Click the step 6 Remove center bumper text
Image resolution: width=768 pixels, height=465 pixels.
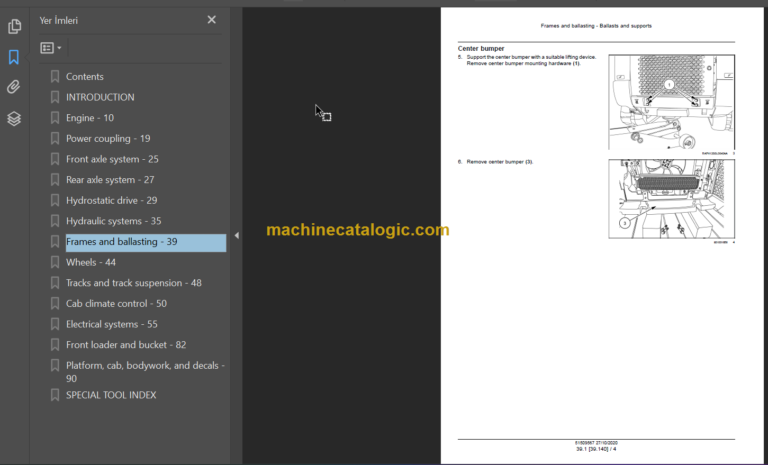click(500, 162)
